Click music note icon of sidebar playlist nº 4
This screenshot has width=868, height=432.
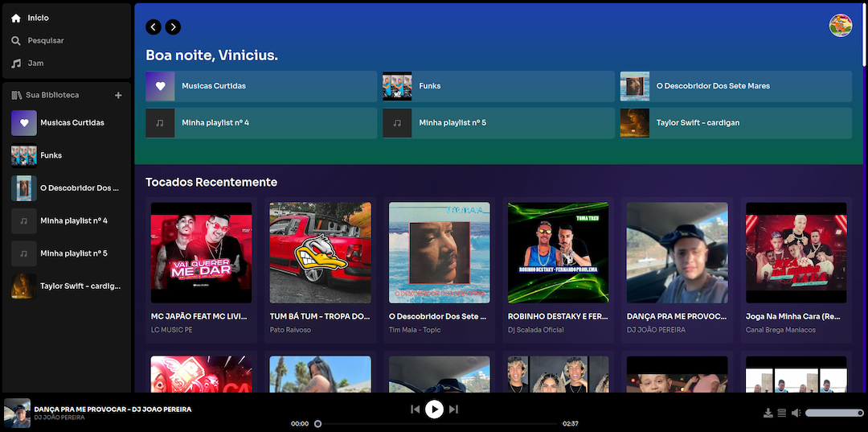click(x=24, y=221)
